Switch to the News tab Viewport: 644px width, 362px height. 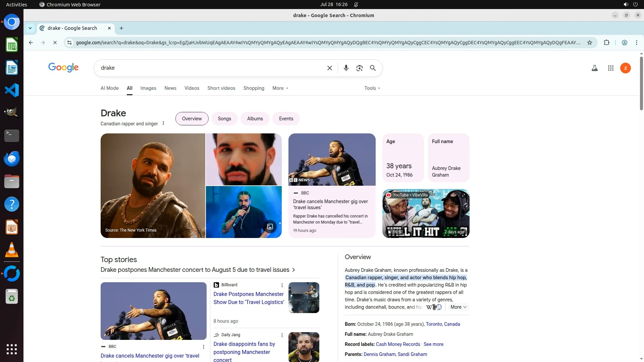coord(170,88)
